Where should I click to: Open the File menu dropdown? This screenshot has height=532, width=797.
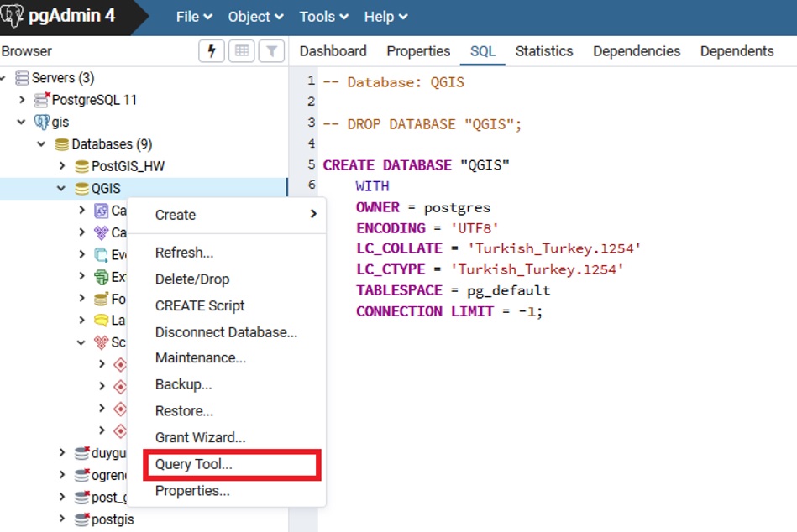pos(194,17)
